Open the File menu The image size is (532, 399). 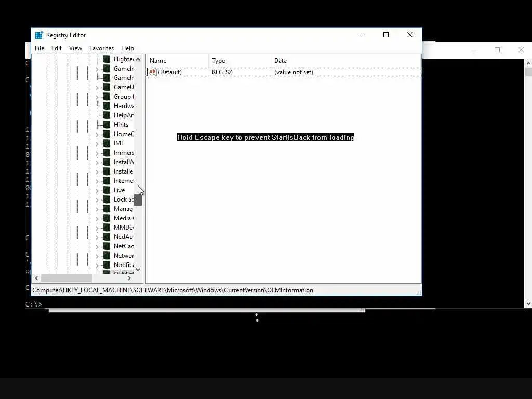tap(39, 48)
